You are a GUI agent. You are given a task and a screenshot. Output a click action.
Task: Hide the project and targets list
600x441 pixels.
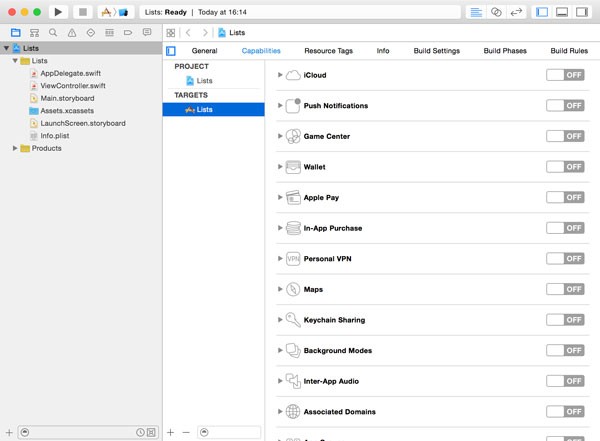point(171,51)
